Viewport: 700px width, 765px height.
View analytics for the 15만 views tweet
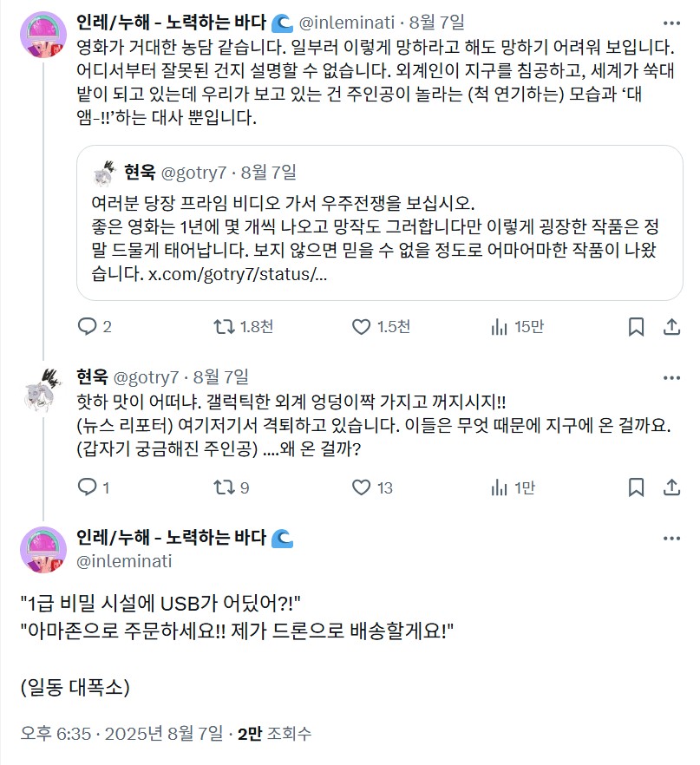coord(499,327)
